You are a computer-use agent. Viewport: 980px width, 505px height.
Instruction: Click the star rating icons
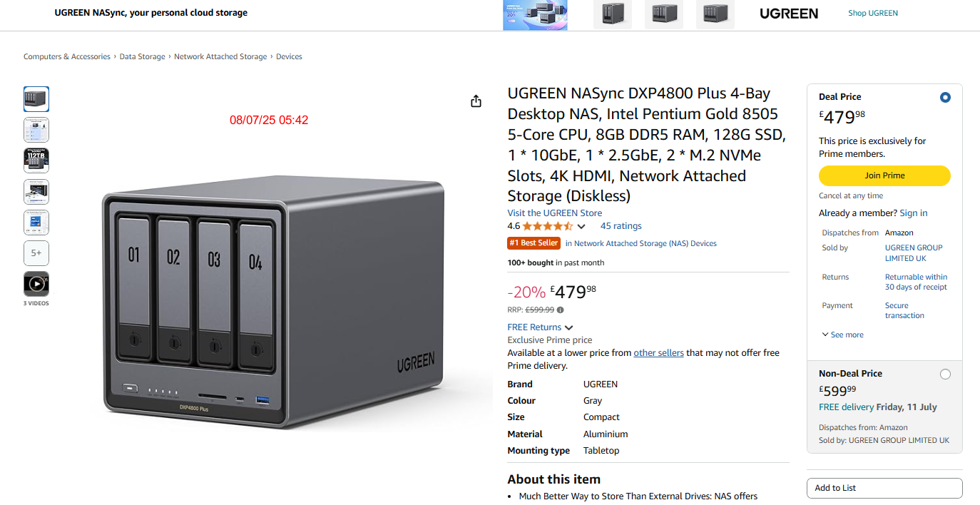[x=548, y=226]
